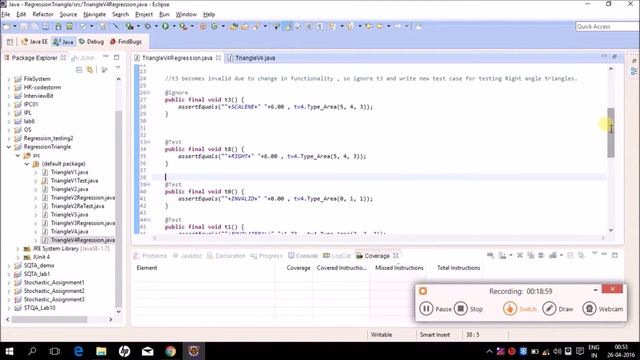Viewport: 640px width, 360px height.
Task: Collapse the (default package) node
Action: tap(27, 164)
